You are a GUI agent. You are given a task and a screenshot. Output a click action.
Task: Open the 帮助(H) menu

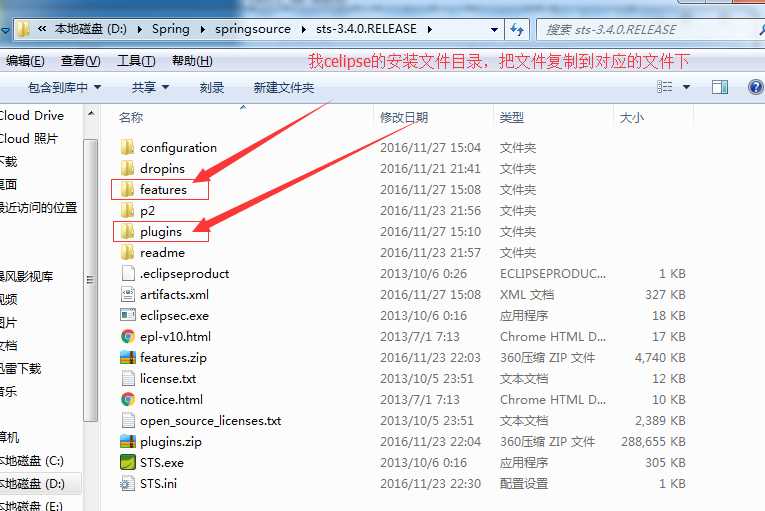(x=192, y=61)
